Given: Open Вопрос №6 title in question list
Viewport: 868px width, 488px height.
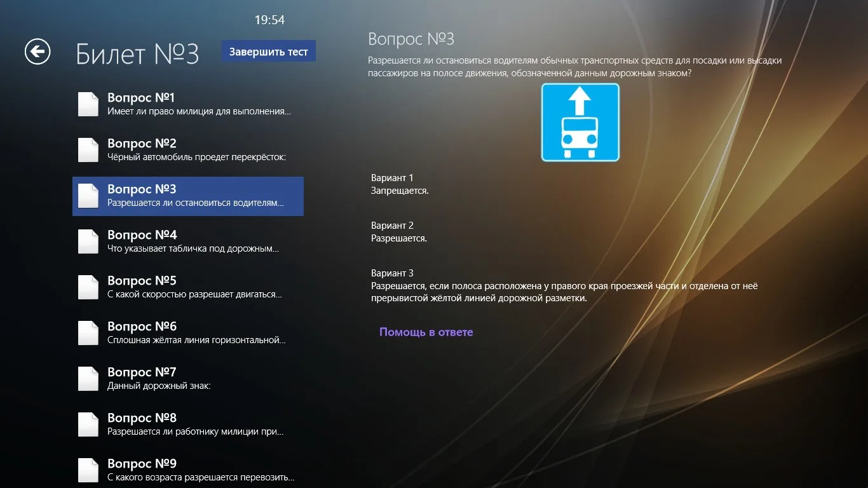Looking at the screenshot, I should 142,327.
